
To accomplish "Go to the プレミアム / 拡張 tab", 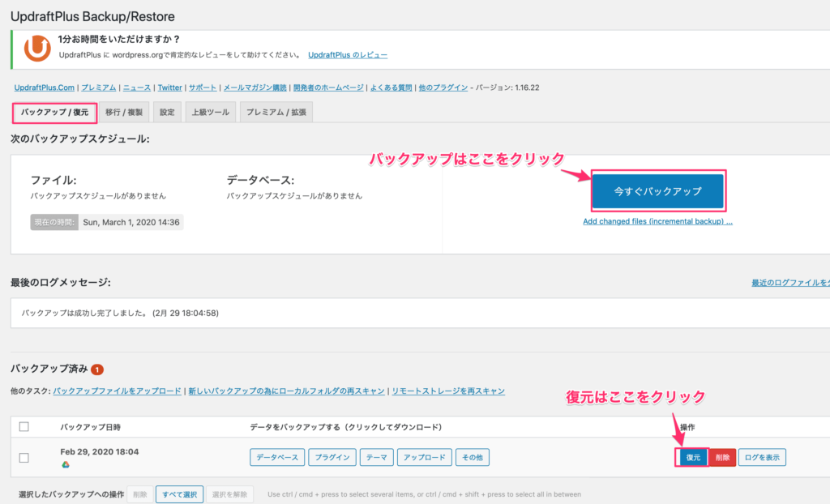I will click(x=276, y=113).
